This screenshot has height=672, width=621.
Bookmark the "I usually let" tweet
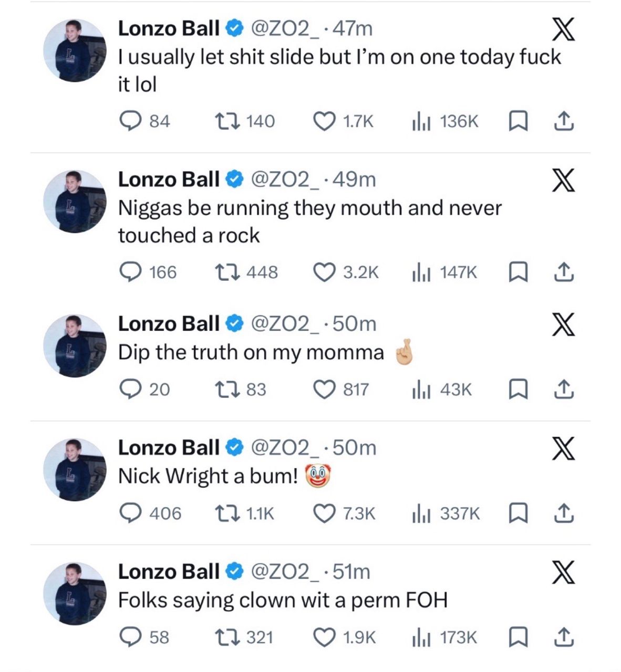518,121
